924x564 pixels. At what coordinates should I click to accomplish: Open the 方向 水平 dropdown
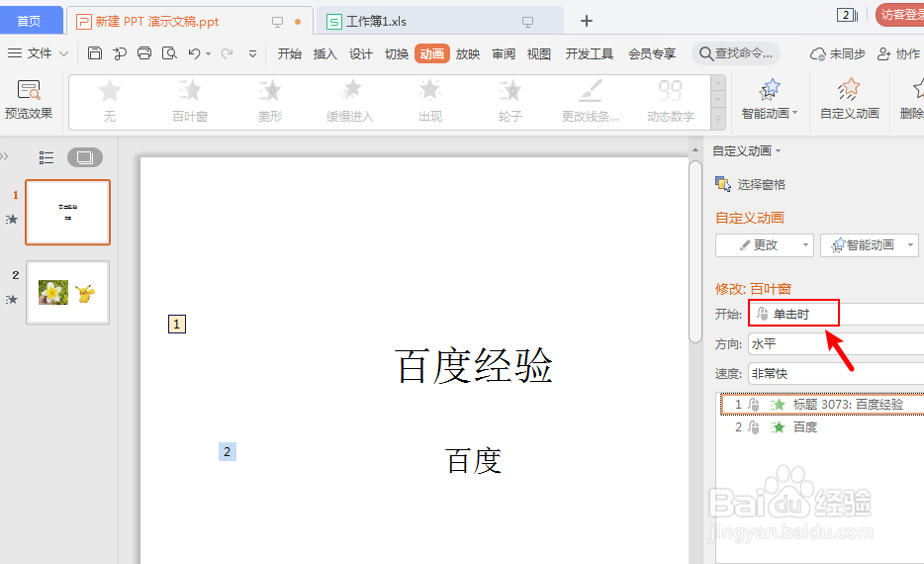836,343
